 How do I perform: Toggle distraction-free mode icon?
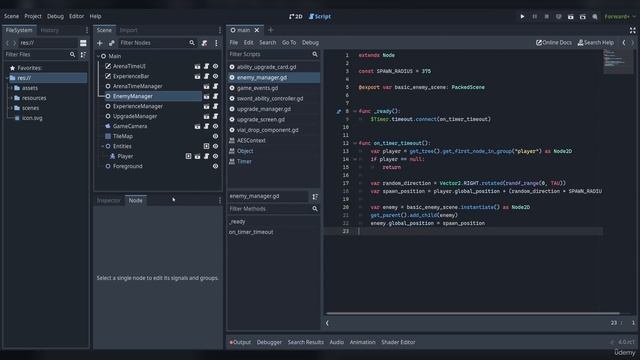(x=632, y=30)
